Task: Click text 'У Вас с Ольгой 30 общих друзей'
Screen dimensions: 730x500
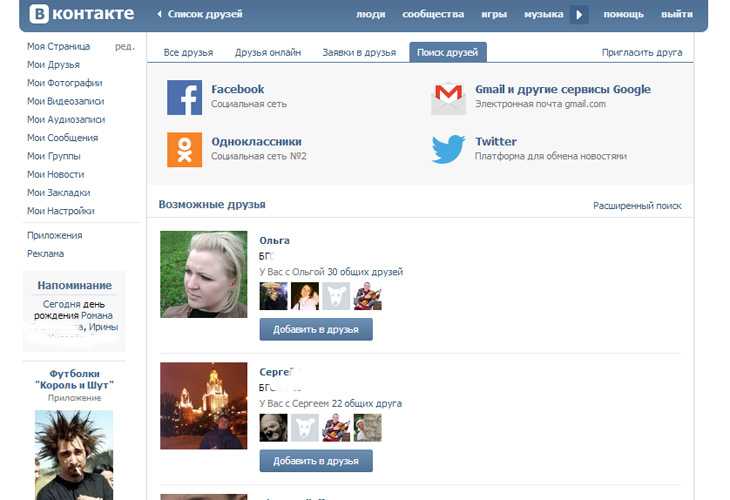Action: point(331,272)
